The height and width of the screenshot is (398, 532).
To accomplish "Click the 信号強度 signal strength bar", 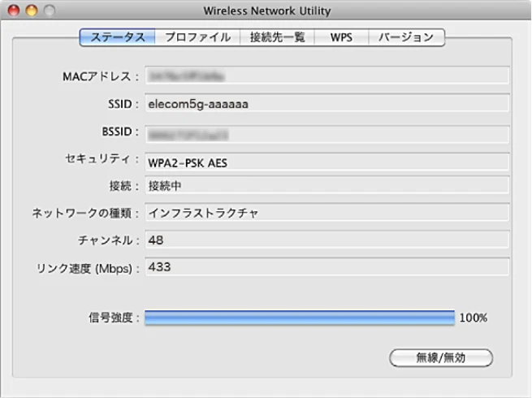I will (x=300, y=318).
